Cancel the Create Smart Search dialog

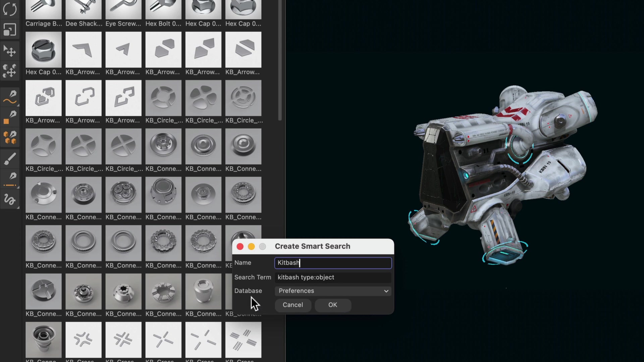[292, 305]
